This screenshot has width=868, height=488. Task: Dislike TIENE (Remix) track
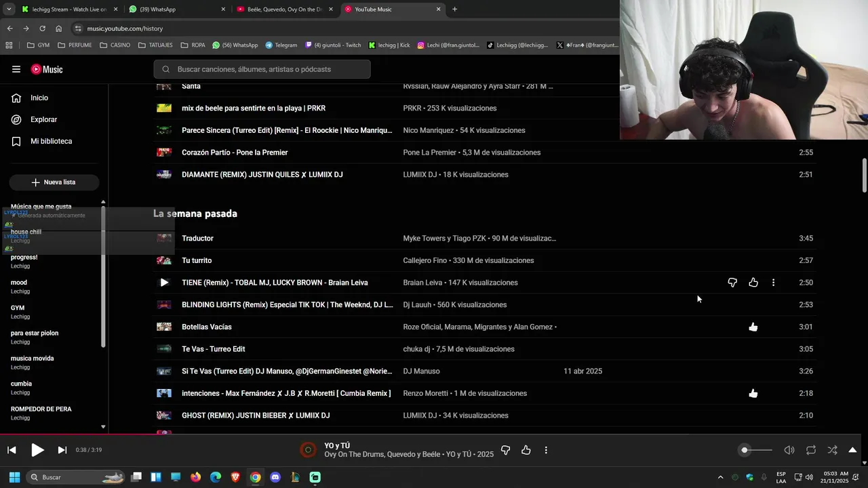click(732, 283)
